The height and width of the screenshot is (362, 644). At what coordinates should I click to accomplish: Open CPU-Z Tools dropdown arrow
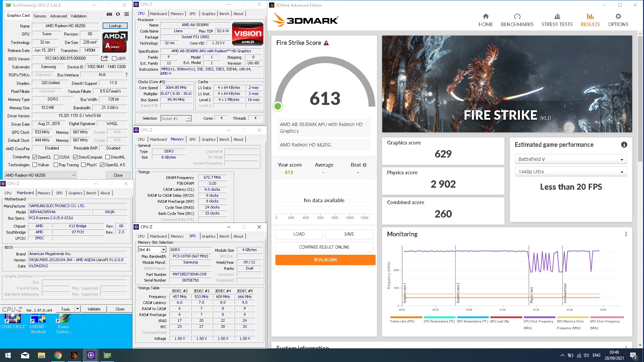coord(77,309)
